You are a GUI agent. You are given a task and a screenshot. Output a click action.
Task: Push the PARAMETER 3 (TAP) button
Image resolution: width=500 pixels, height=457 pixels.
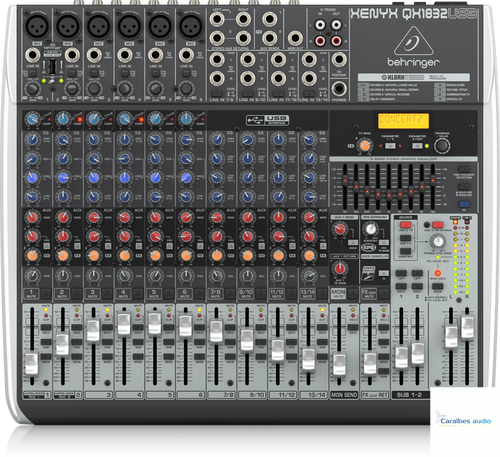pos(417,146)
